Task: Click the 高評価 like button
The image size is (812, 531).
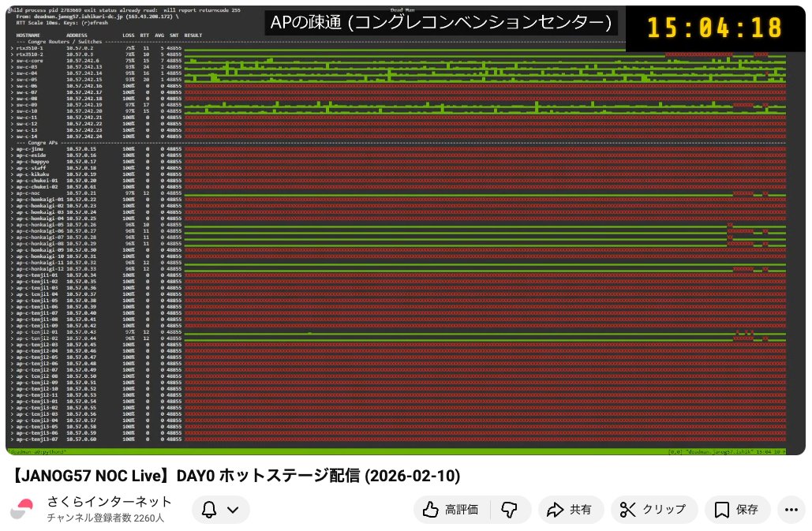Action: click(451, 510)
